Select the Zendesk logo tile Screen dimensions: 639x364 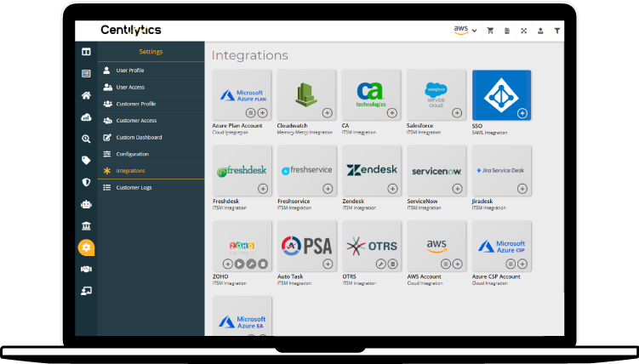pyautogui.click(x=372, y=171)
